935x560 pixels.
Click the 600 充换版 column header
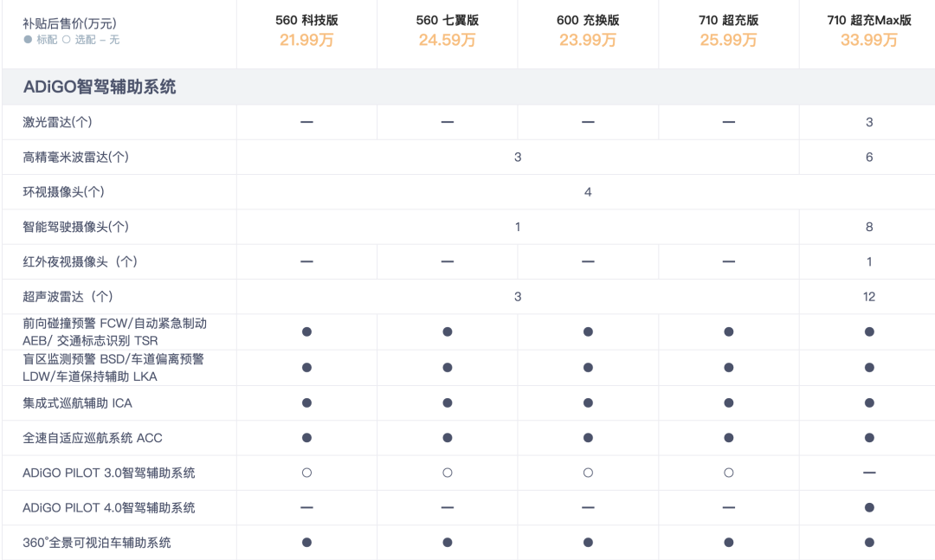(x=588, y=20)
